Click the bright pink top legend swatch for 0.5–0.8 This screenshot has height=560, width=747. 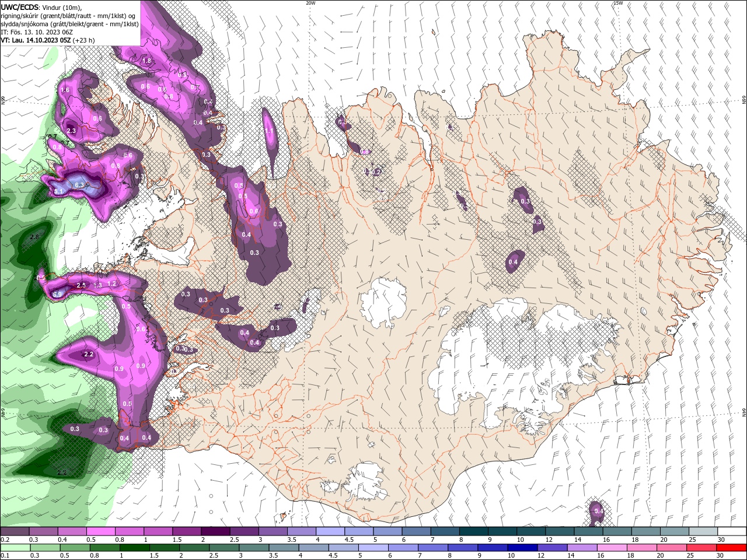(100, 531)
